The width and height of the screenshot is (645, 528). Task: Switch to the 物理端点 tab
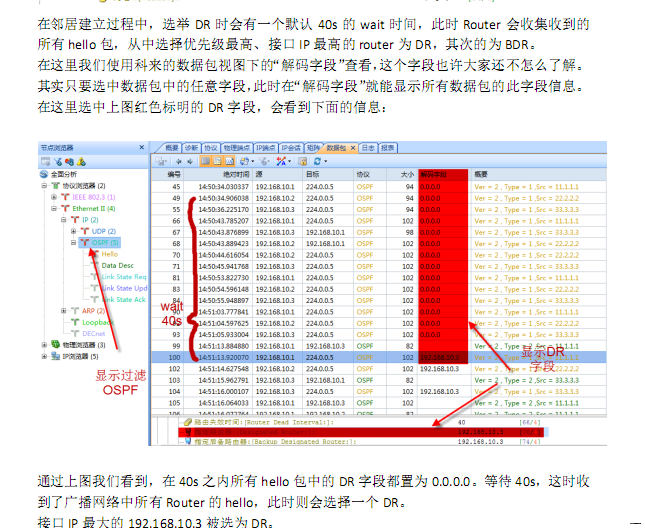237,148
